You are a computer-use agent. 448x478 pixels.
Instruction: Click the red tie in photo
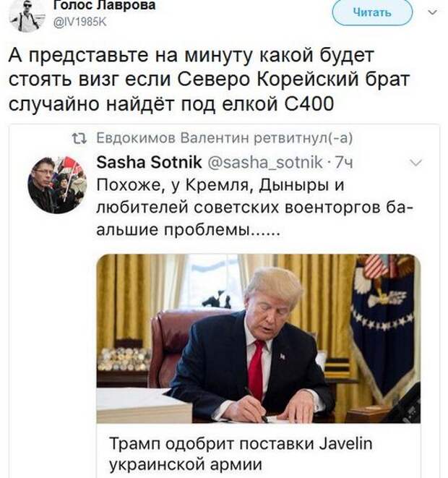(256, 370)
